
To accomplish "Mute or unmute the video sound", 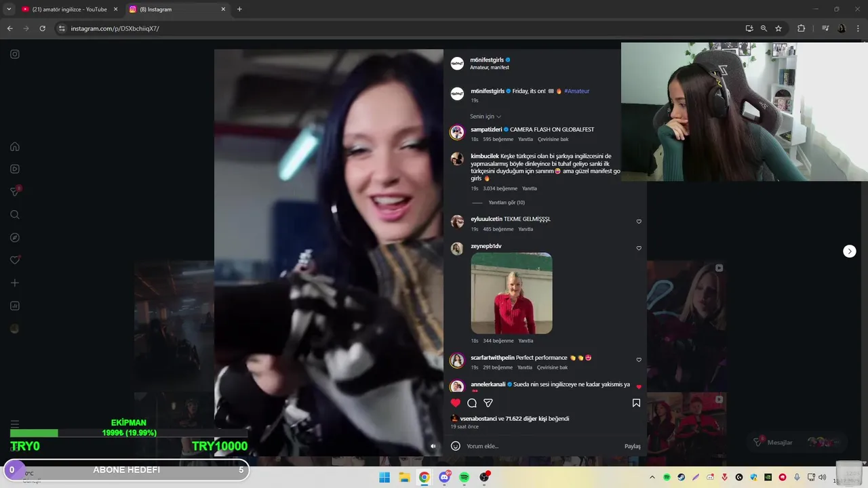I will coord(433,446).
